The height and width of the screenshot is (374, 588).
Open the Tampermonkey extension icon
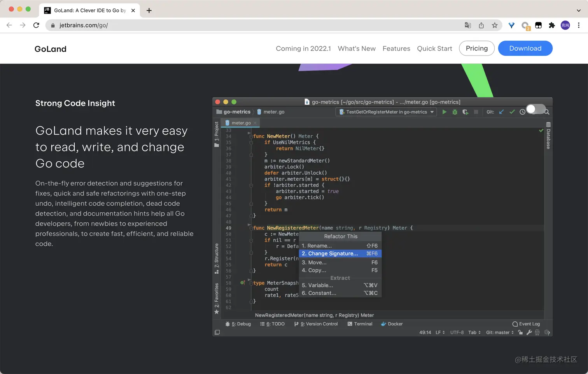tap(539, 25)
